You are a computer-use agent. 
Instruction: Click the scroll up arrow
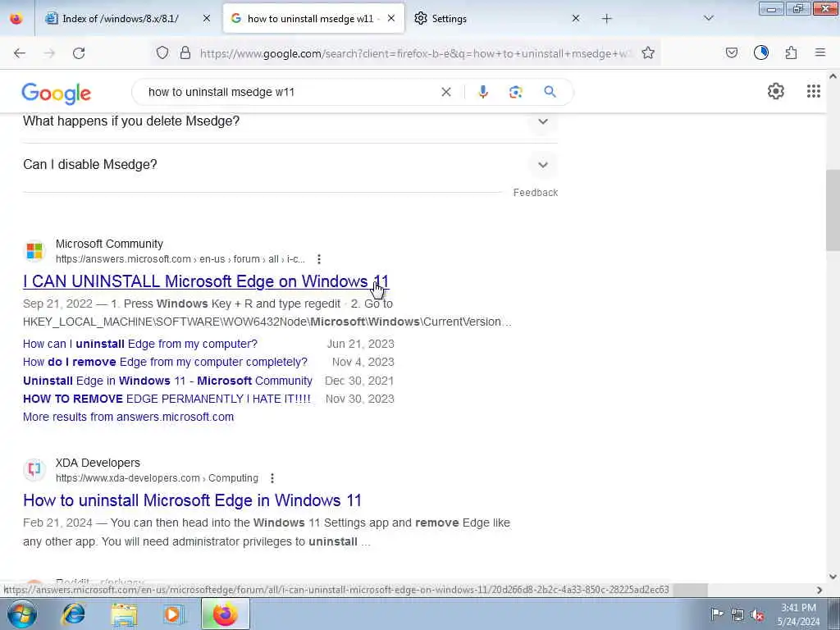coord(833,76)
